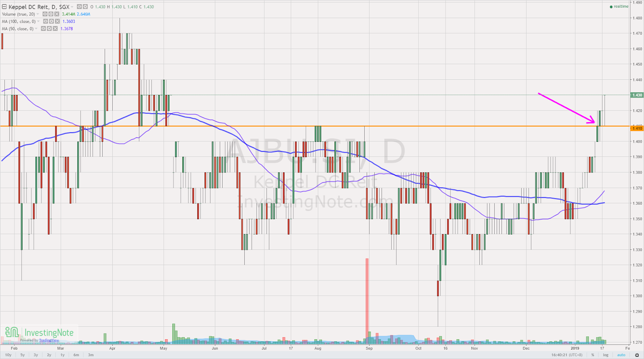
Task: Remove the MA 50 indicator
Action: click(x=55, y=29)
